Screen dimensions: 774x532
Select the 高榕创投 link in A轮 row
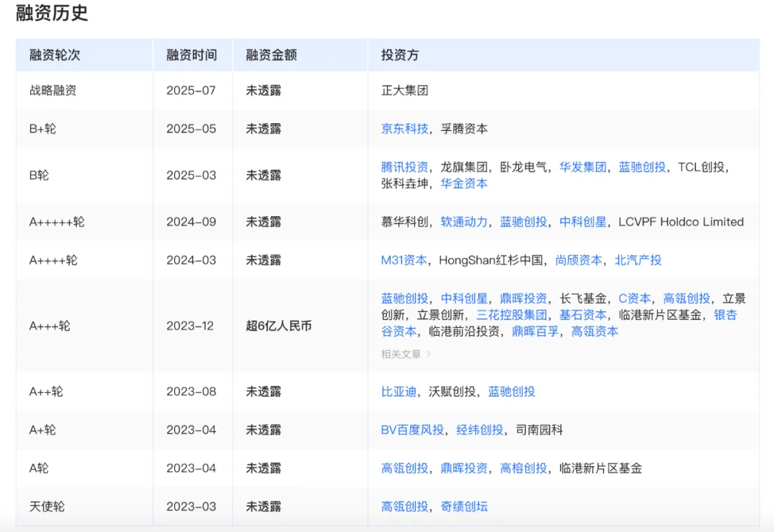(523, 468)
